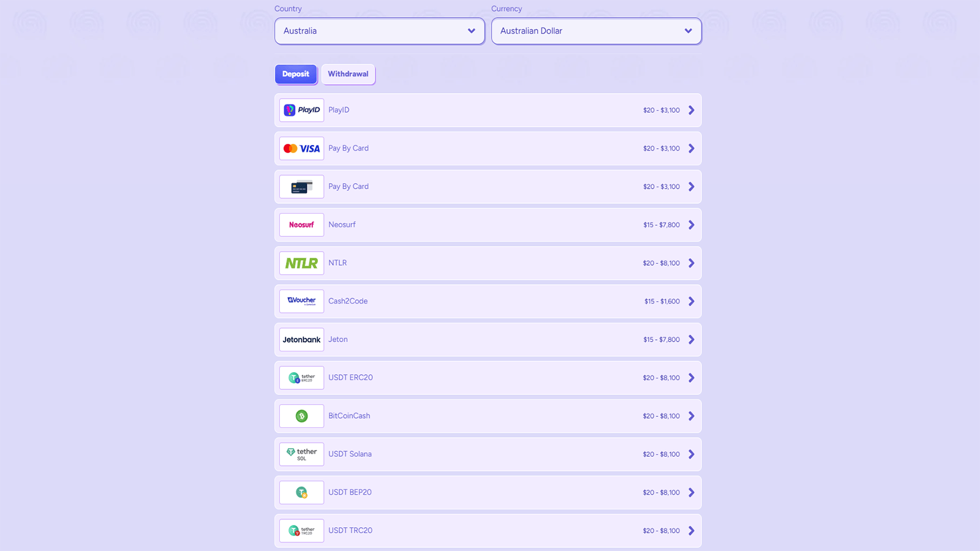Switch to the Deposit tab
The height and width of the screenshot is (551, 980).
(x=296, y=74)
